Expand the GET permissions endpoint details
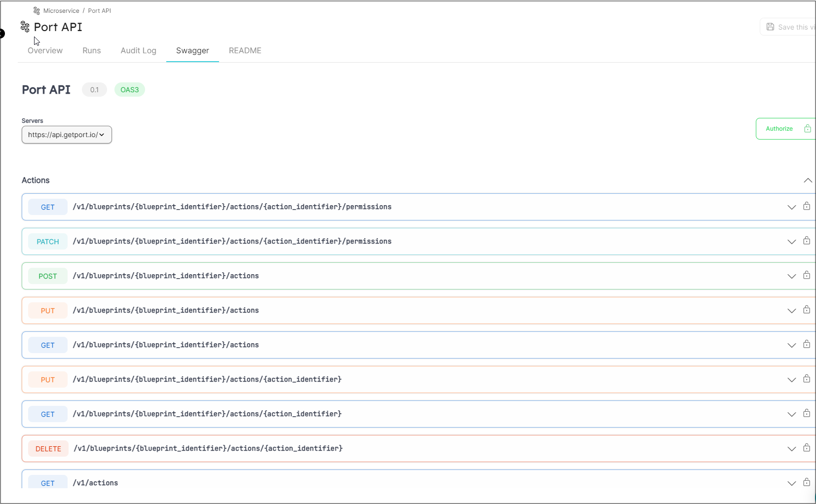The height and width of the screenshot is (504, 816). [x=792, y=207]
